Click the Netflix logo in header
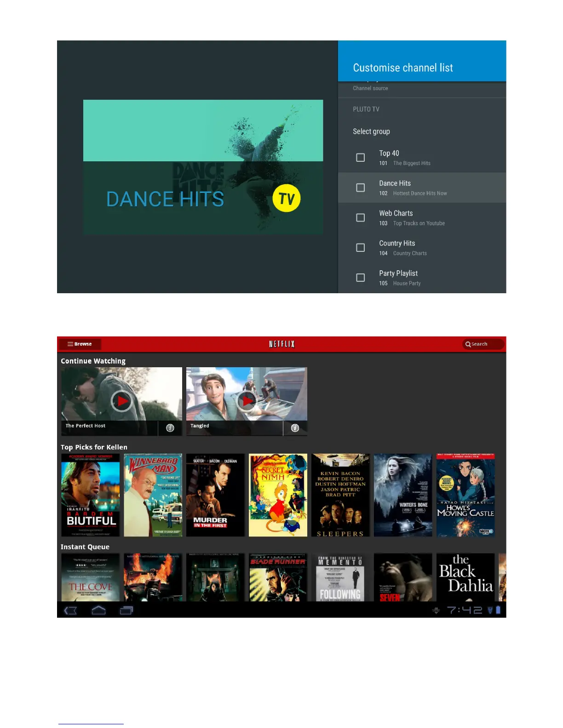 281,344
